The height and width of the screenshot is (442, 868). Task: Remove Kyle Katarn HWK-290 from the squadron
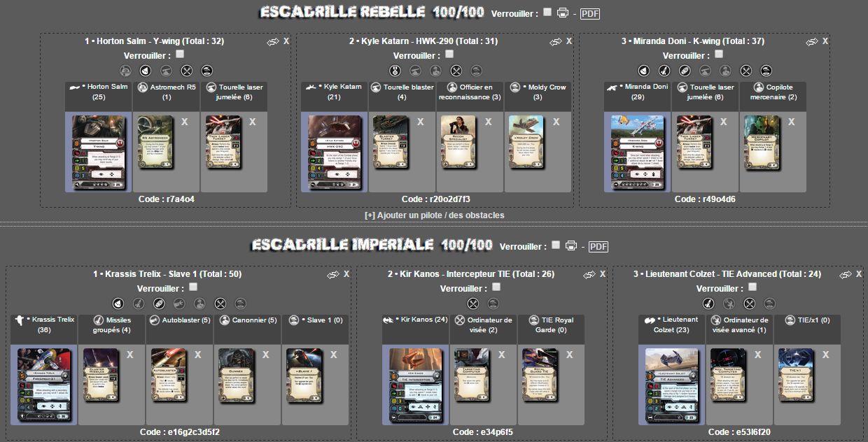click(569, 42)
